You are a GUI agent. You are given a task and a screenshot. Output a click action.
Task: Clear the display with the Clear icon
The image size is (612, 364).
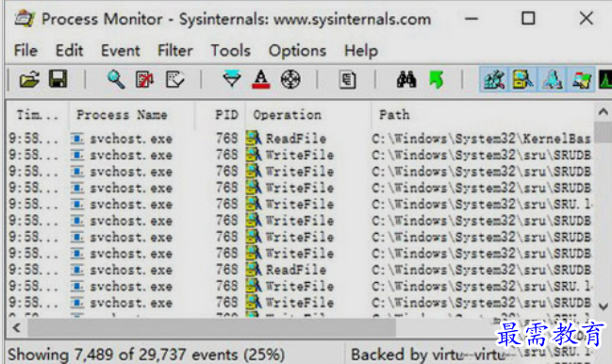(174, 79)
